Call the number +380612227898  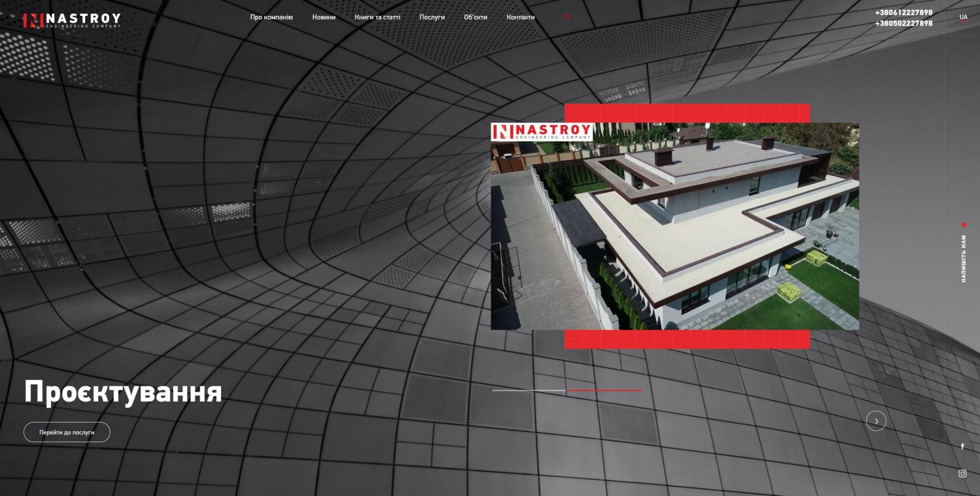(903, 12)
